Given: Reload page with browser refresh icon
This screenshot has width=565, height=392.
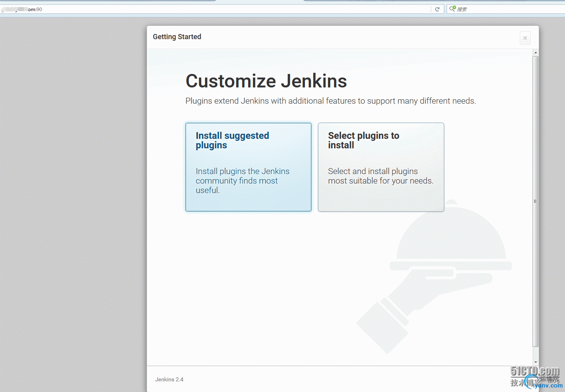Looking at the screenshot, I should click(437, 9).
